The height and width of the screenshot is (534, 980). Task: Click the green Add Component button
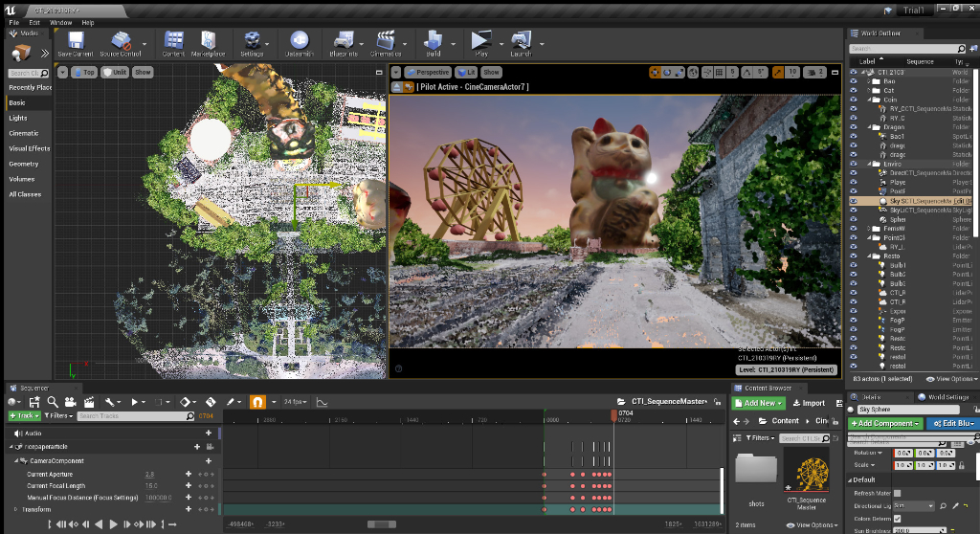885,423
